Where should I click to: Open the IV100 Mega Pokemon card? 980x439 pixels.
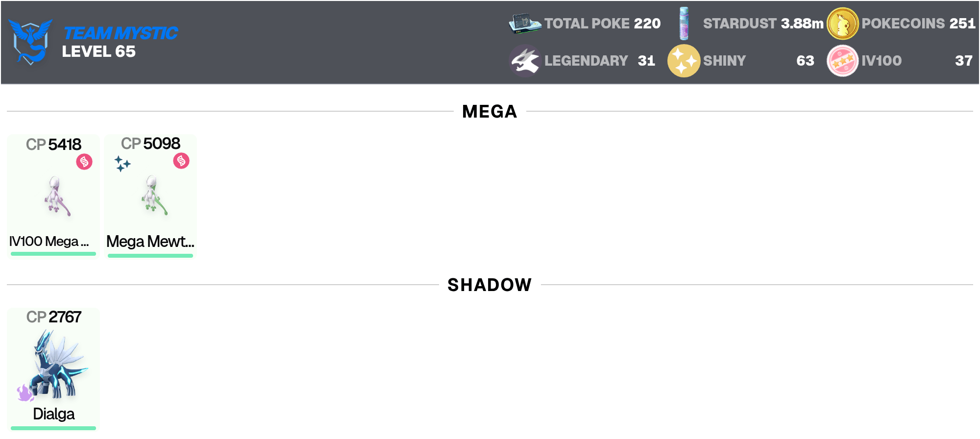[53, 195]
